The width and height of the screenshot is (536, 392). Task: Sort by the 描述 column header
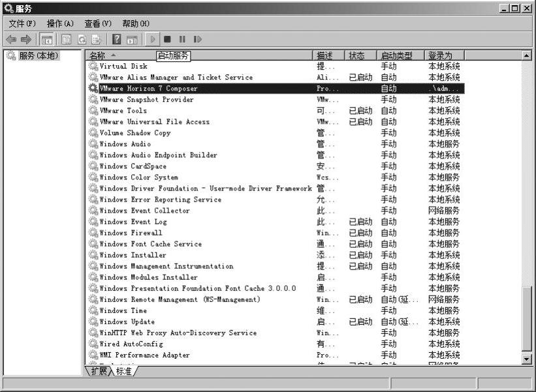tap(329, 55)
